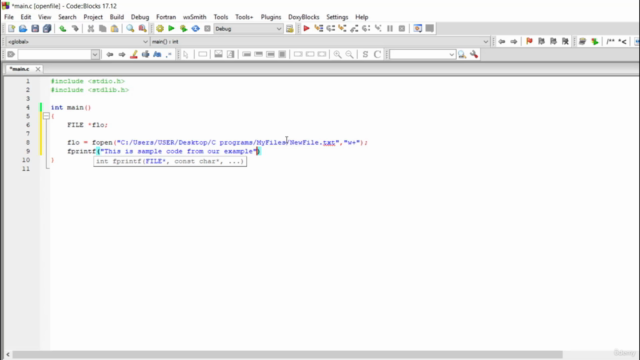Save the current file with floppy icon
The width and height of the screenshot is (640, 360).
[x=35, y=29]
